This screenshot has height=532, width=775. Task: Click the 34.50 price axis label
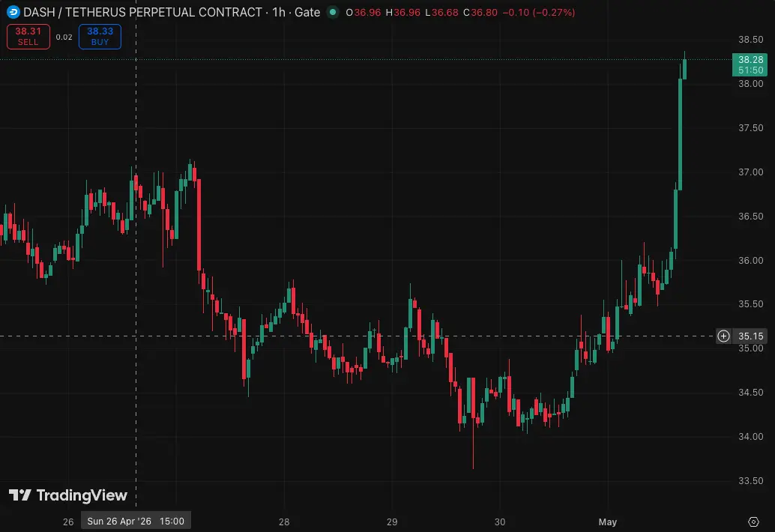pos(750,392)
